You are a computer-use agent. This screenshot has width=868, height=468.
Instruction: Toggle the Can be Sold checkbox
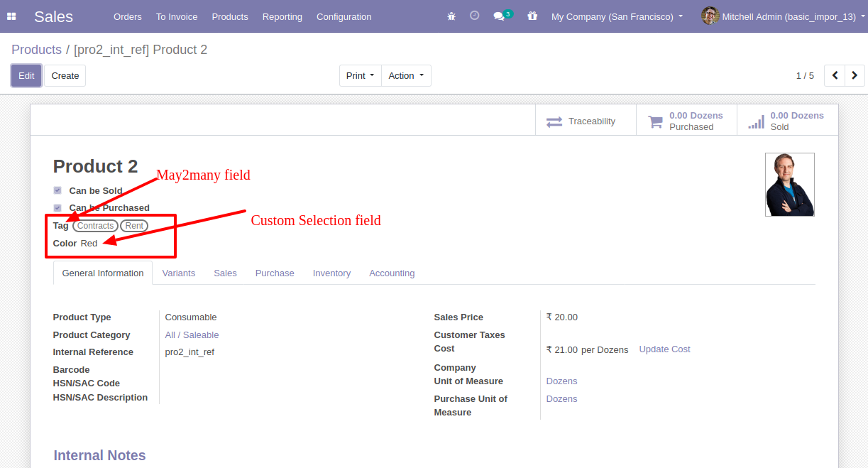(x=57, y=190)
